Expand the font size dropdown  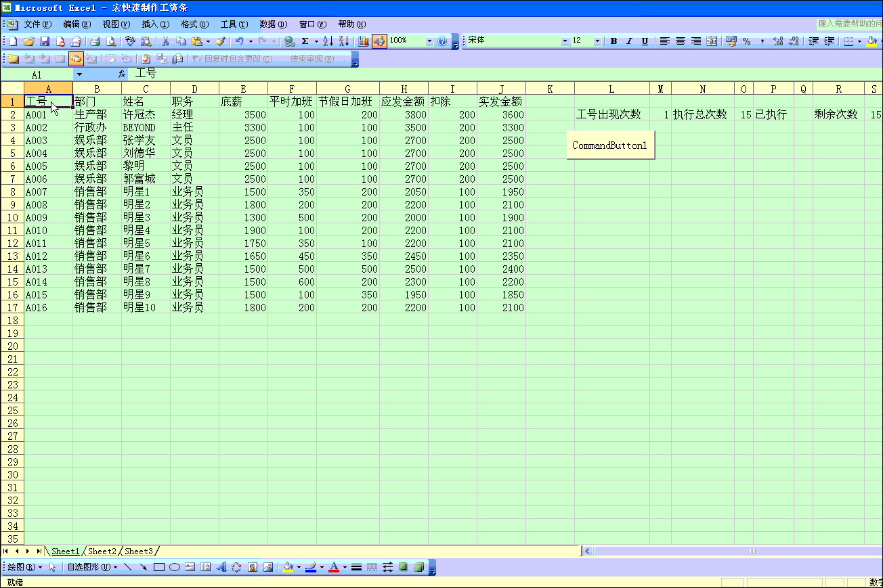(597, 41)
